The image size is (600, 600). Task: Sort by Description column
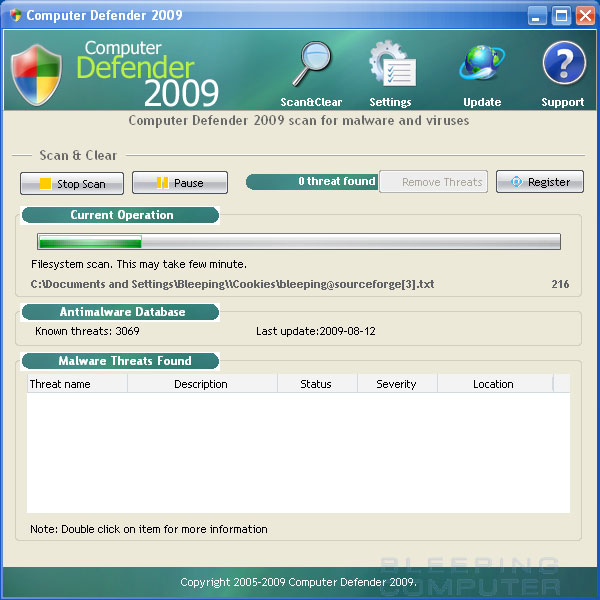[x=202, y=384]
